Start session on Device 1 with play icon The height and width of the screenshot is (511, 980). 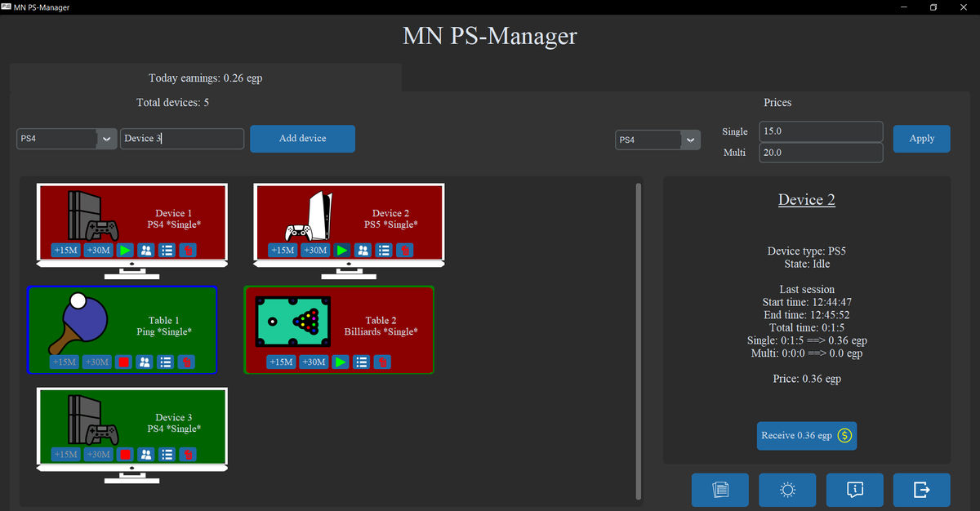pos(125,251)
